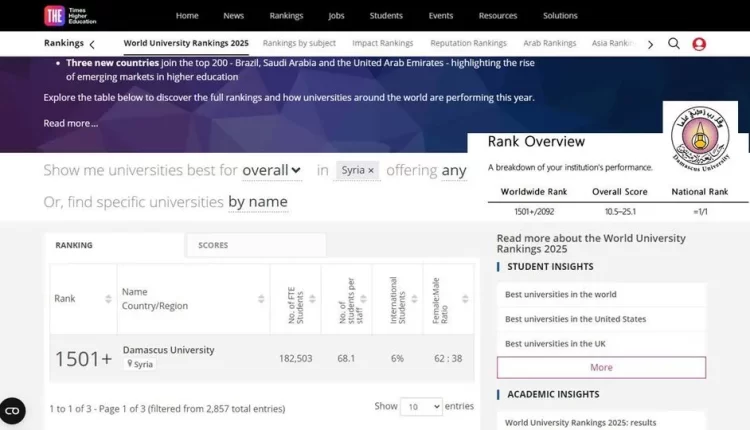Sort by Name Country/Region arrows
Image resolution: width=750 pixels, height=430 pixels.
261,298
